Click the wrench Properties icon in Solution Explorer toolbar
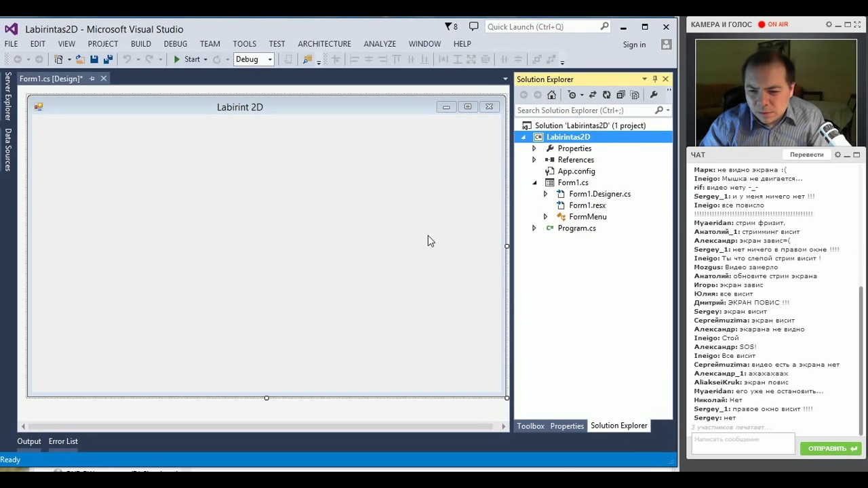The image size is (868, 488). [x=654, y=95]
